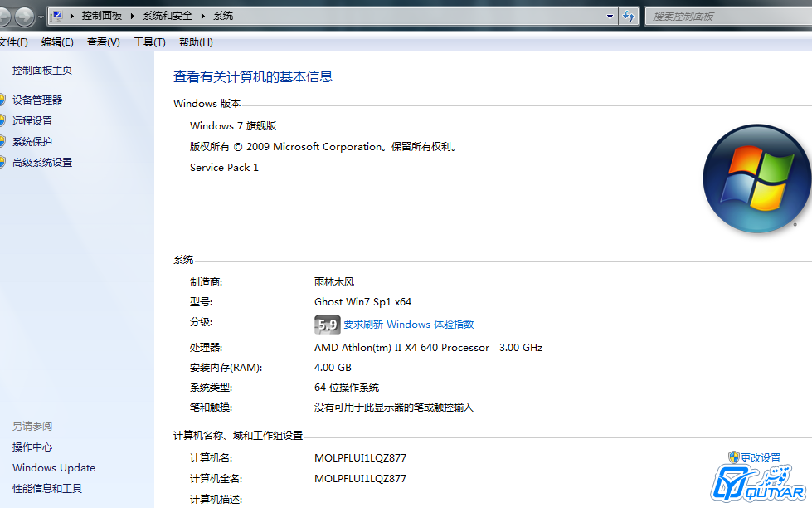Click the Service Pack 1 text
This screenshot has width=812, height=508.
pyautogui.click(x=224, y=168)
